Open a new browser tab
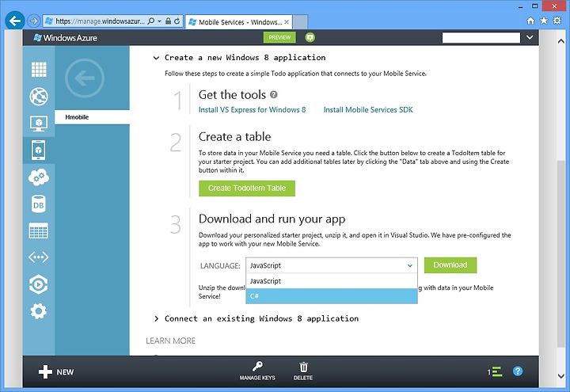 pyautogui.click(x=300, y=22)
